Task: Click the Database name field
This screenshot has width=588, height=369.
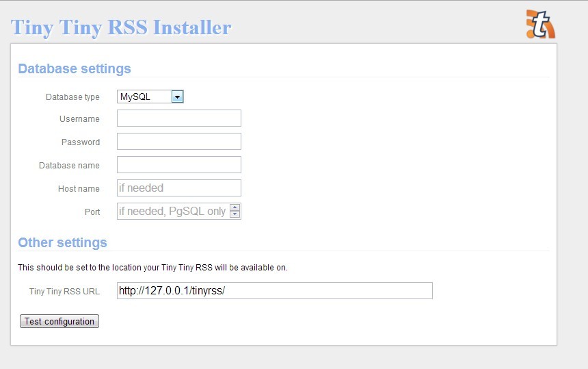Action: click(179, 165)
